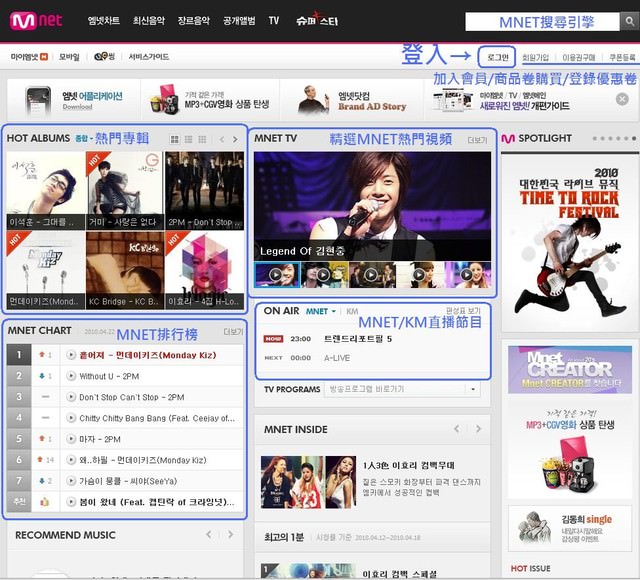Screen dimensions: 640x580
Task: Open 서비스가이드 link
Action: (x=149, y=57)
